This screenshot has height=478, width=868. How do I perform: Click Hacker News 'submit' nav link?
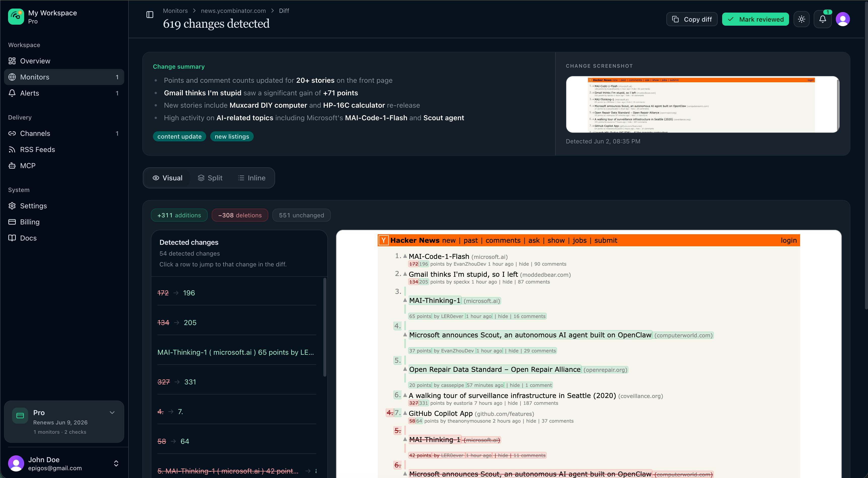[x=605, y=240]
